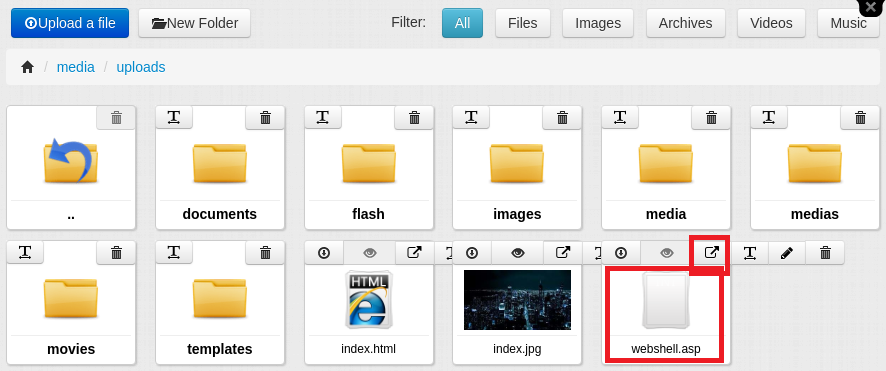The width and height of the screenshot is (886, 371).
Task: Click the index.html file name
Action: pyautogui.click(x=368, y=349)
